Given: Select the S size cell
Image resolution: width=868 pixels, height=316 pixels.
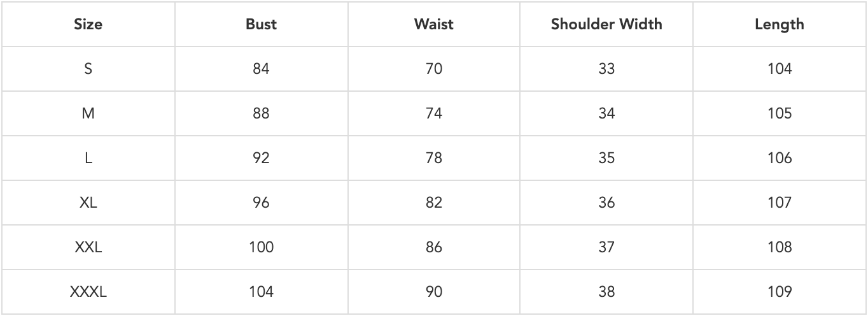Looking at the screenshot, I should pyautogui.click(x=88, y=69).
